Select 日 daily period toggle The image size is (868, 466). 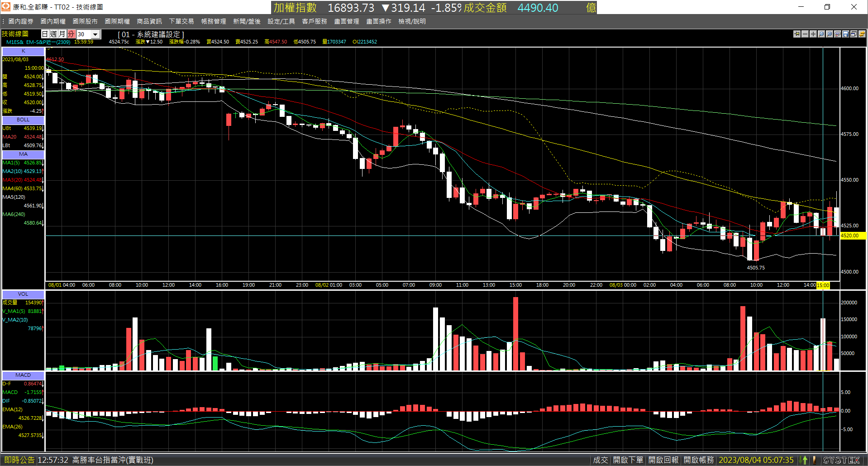point(45,34)
